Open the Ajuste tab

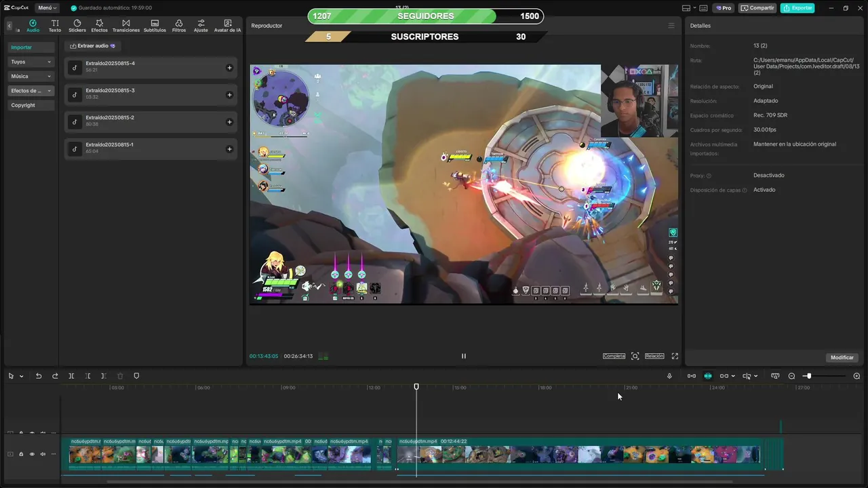[x=201, y=26]
